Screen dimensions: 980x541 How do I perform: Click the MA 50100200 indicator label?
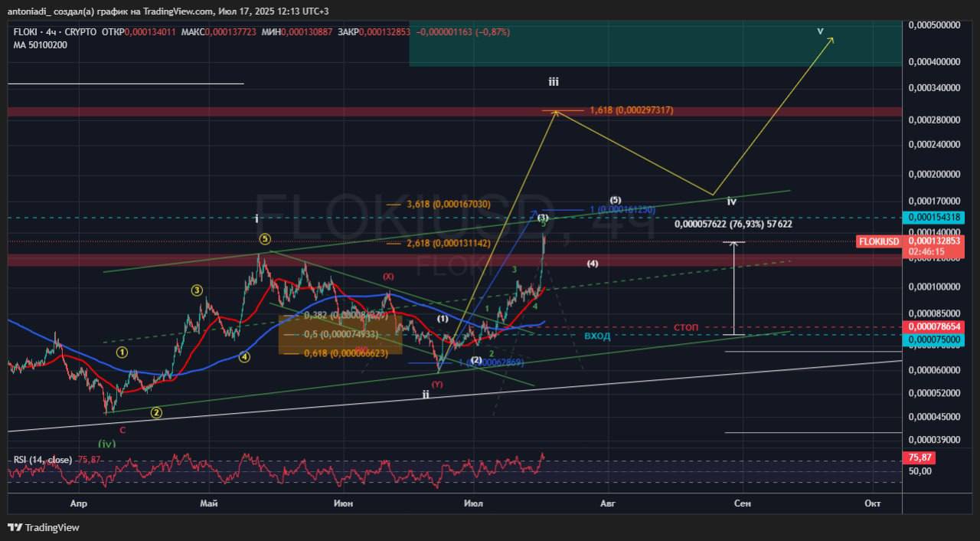[x=40, y=45]
